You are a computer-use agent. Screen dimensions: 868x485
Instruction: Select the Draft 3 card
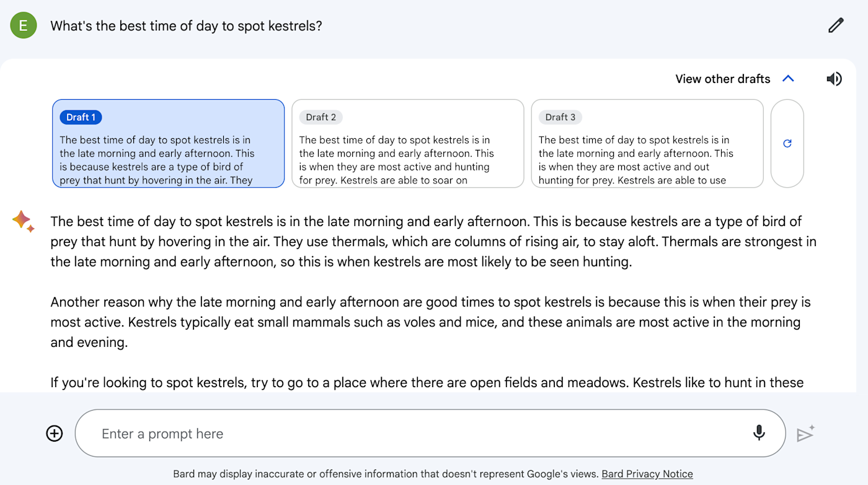pyautogui.click(x=647, y=143)
